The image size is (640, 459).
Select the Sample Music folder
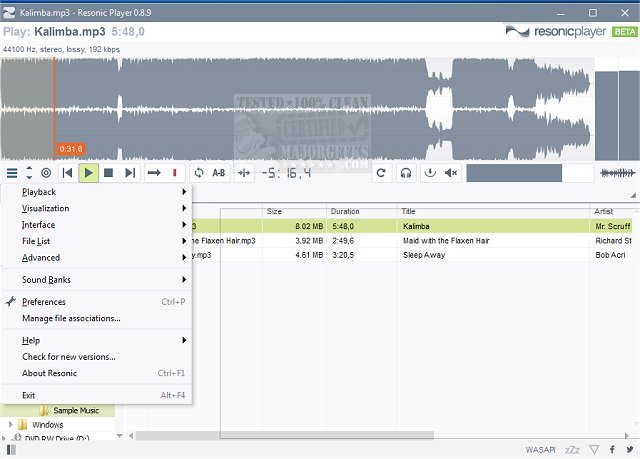click(x=76, y=410)
